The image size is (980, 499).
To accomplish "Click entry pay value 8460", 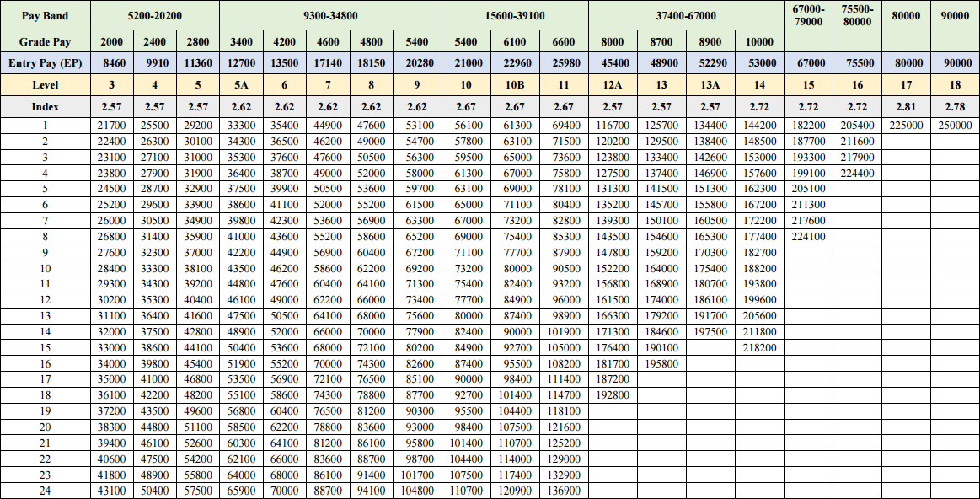I will [x=112, y=63].
